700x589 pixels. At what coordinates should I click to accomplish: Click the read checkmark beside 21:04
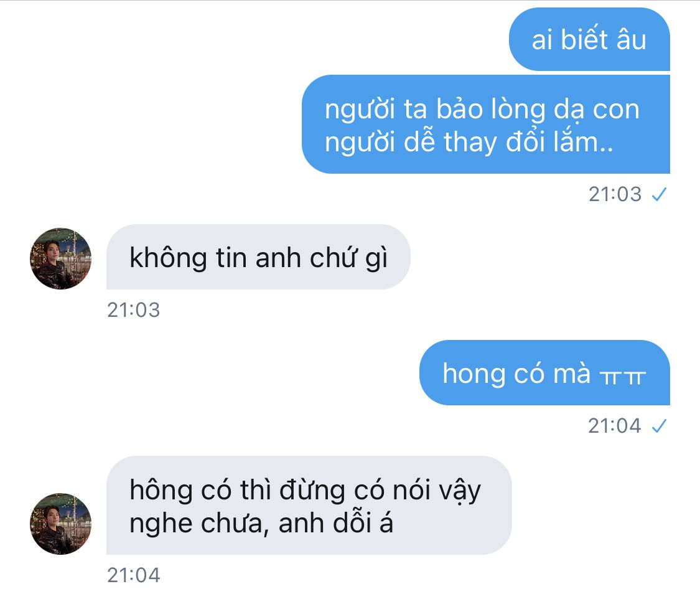tap(659, 426)
